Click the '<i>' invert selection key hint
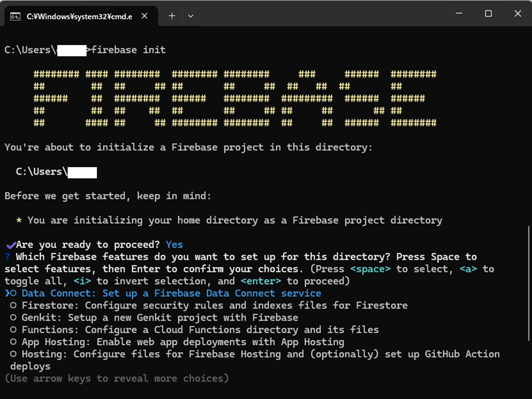The height and width of the screenshot is (399, 532). coord(82,281)
